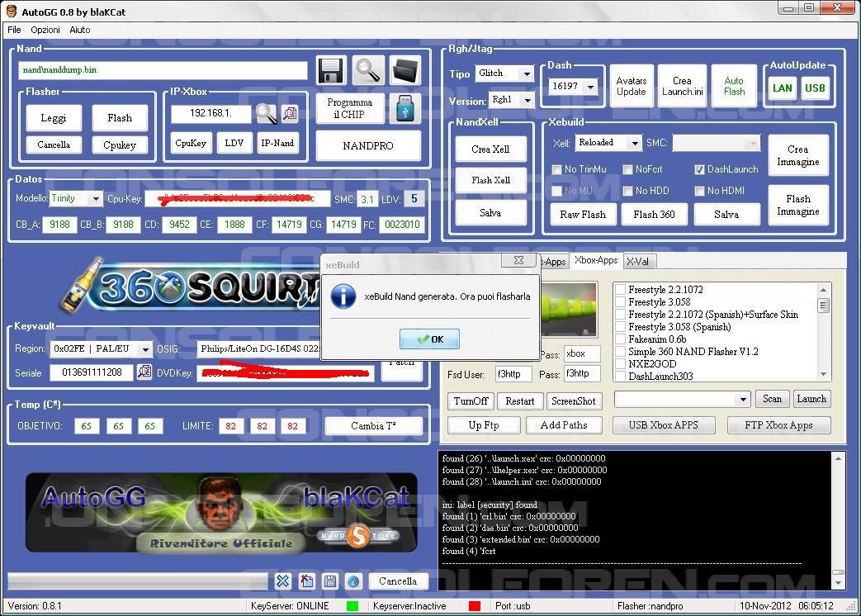This screenshot has width=861, height=616.
Task: Click the Cambia Tª button
Action: (373, 425)
